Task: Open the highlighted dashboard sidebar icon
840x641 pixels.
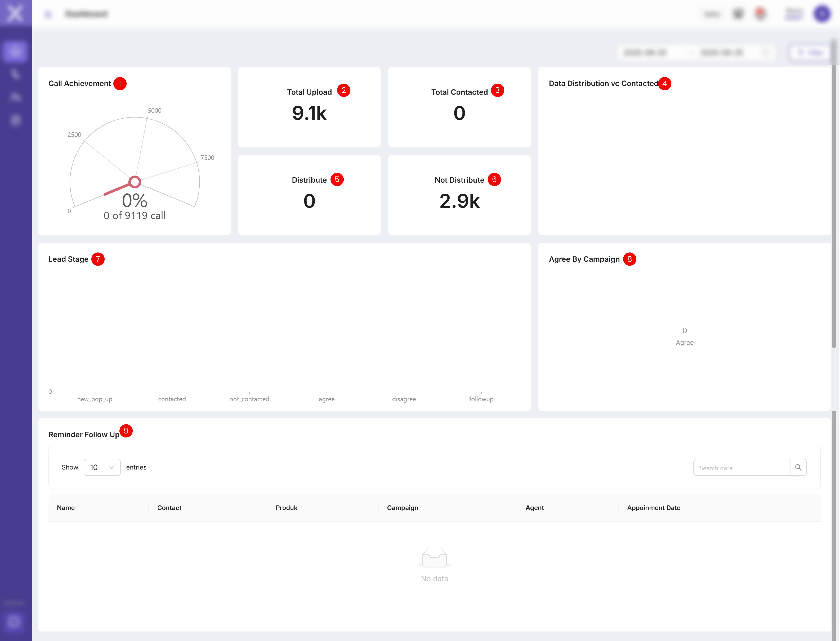Action: click(15, 51)
